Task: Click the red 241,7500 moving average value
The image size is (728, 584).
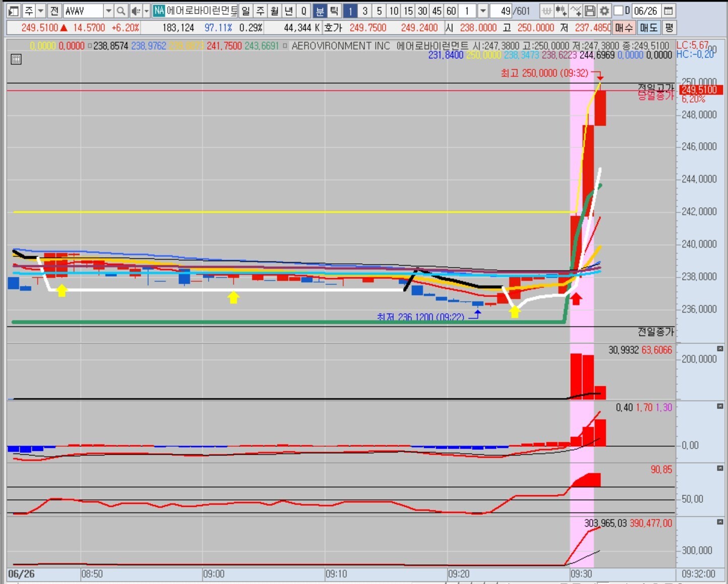Action: coord(224,46)
